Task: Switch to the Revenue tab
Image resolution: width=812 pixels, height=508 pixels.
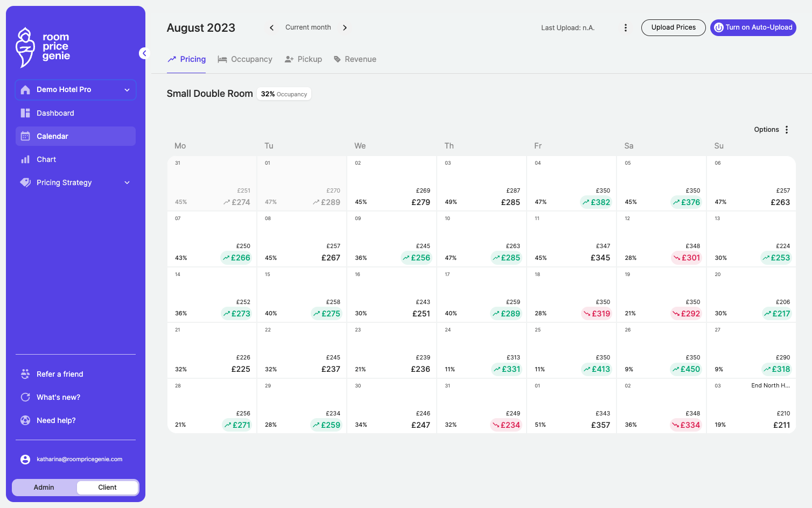Action: click(x=355, y=59)
